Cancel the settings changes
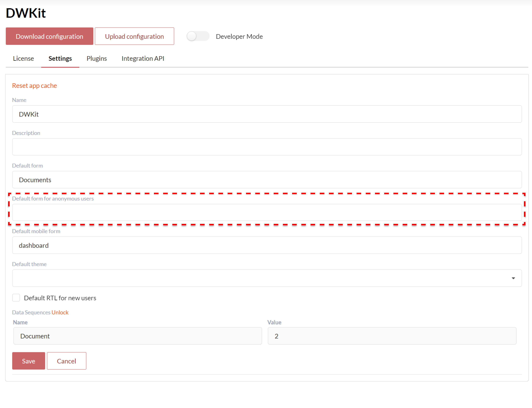Image resolution: width=532 pixels, height=408 pixels. 66,361
